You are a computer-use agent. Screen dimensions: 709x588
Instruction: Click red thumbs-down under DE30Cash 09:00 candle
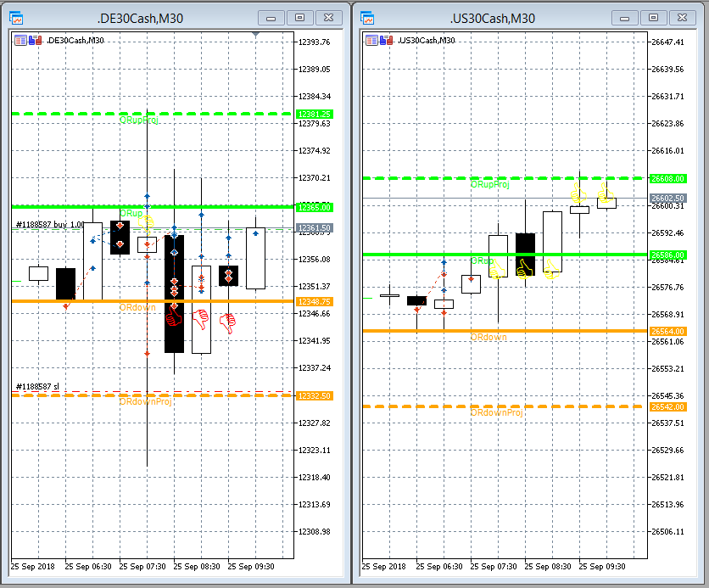click(200, 319)
